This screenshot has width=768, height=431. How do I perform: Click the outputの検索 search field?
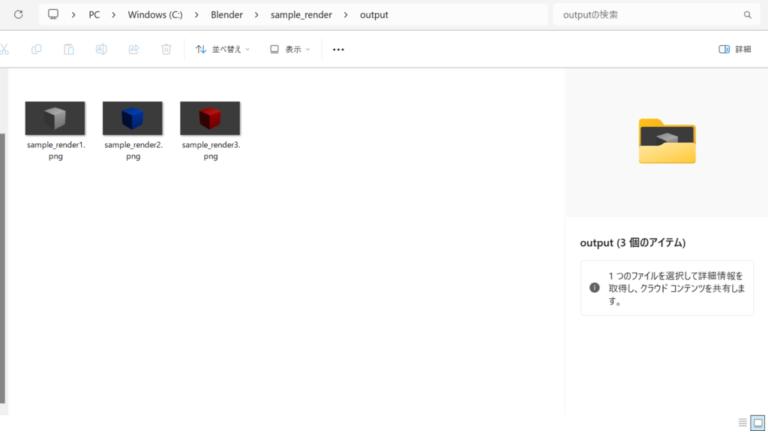(x=648, y=15)
